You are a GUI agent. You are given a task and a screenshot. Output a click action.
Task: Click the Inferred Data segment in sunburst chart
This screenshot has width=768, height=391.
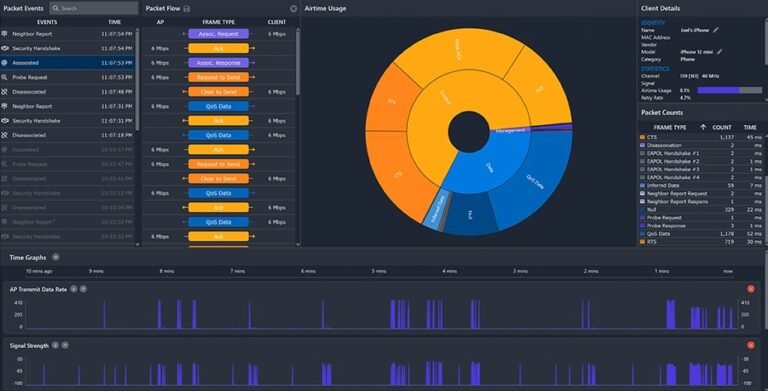(438, 208)
